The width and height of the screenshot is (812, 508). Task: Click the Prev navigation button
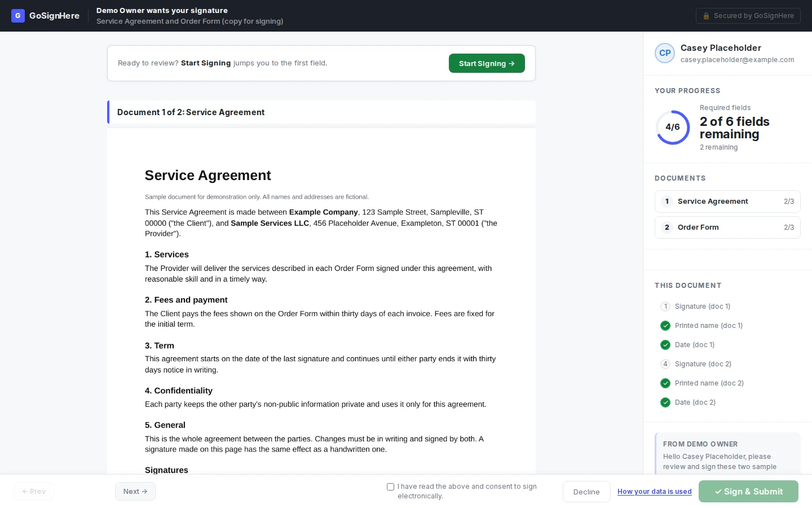[x=34, y=492]
